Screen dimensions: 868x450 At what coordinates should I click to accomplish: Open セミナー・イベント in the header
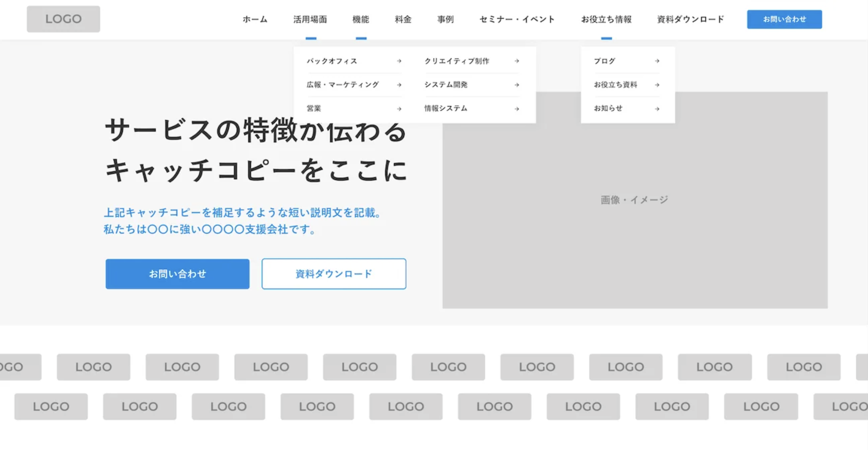click(x=517, y=19)
